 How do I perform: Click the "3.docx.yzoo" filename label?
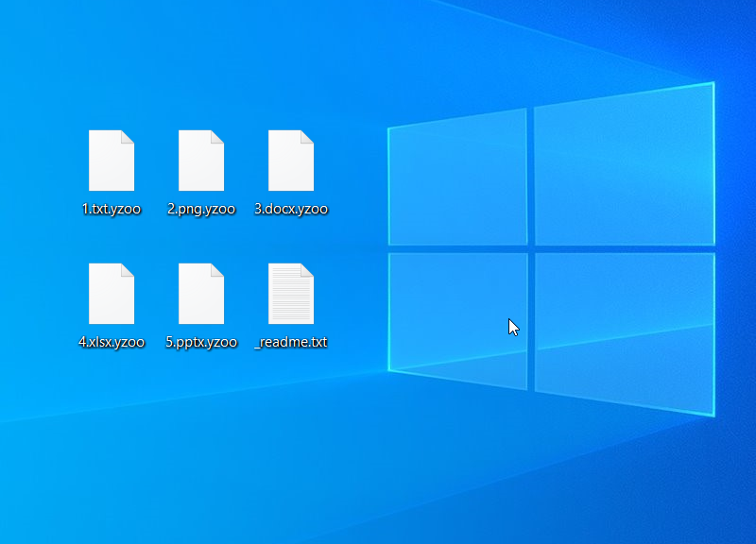(291, 210)
